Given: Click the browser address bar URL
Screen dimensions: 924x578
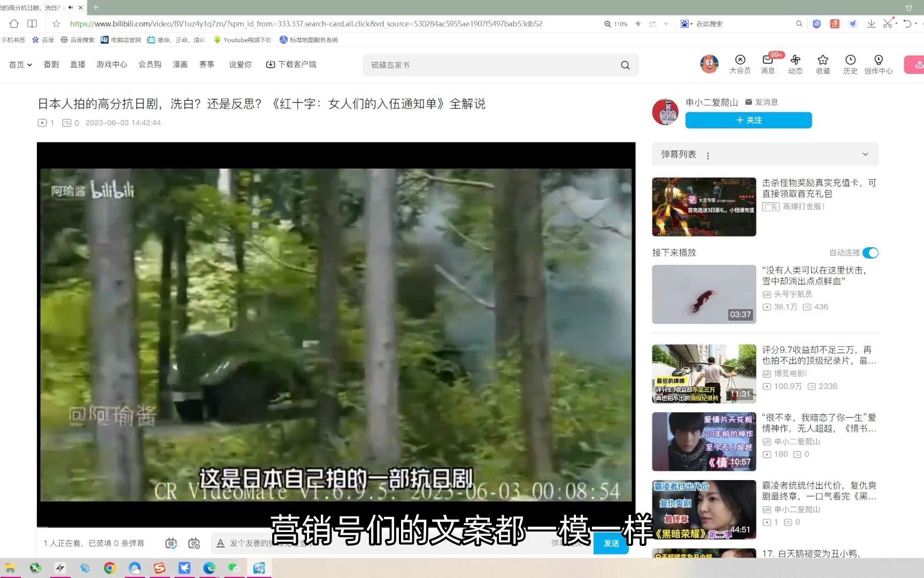Looking at the screenshot, I should [306, 24].
